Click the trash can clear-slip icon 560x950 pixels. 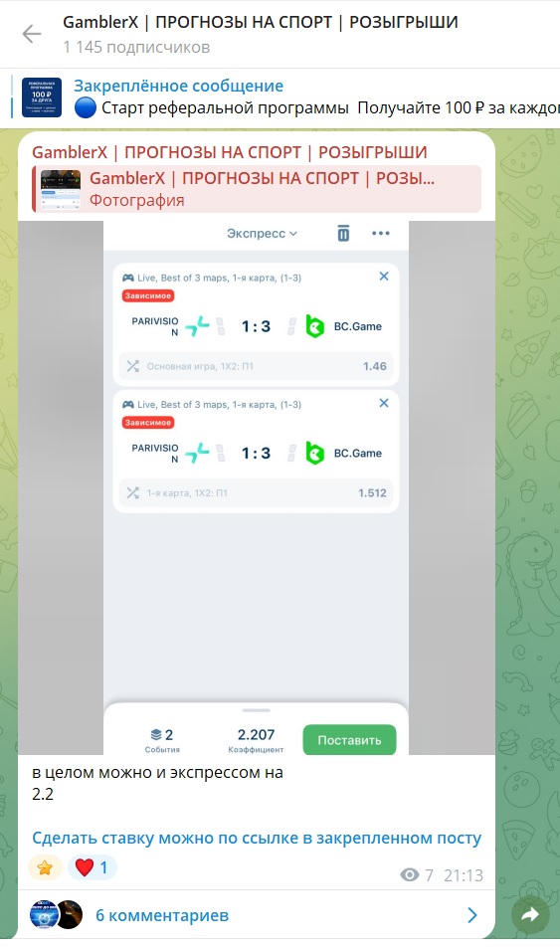click(x=343, y=233)
